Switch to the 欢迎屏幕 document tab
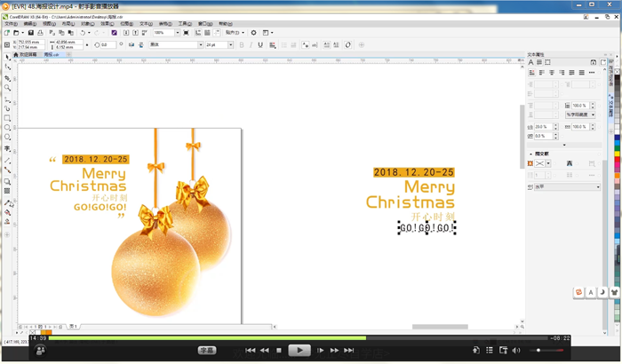Screen dimensions: 622x364 coord(28,54)
